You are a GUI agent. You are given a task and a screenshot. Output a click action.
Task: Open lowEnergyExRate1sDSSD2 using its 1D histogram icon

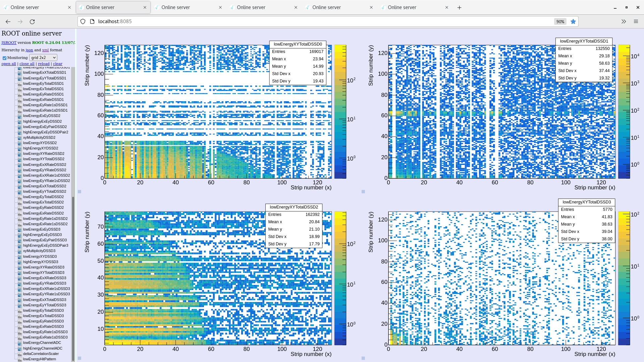(20, 224)
